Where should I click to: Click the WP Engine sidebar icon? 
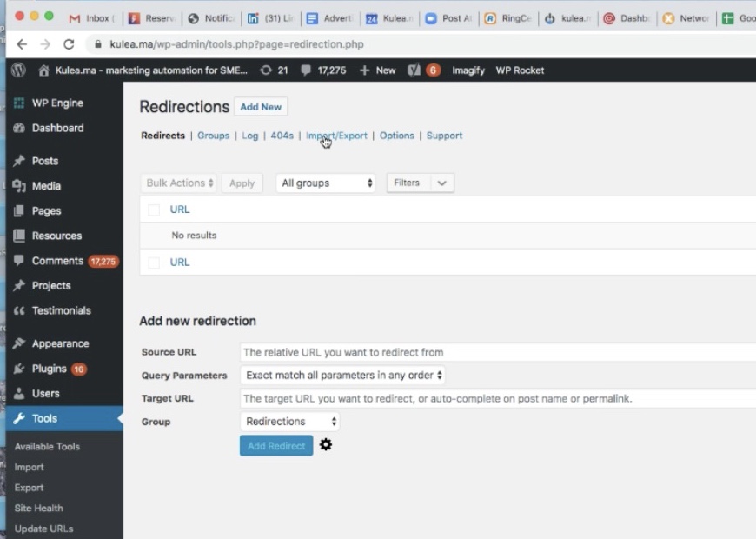[x=19, y=103]
